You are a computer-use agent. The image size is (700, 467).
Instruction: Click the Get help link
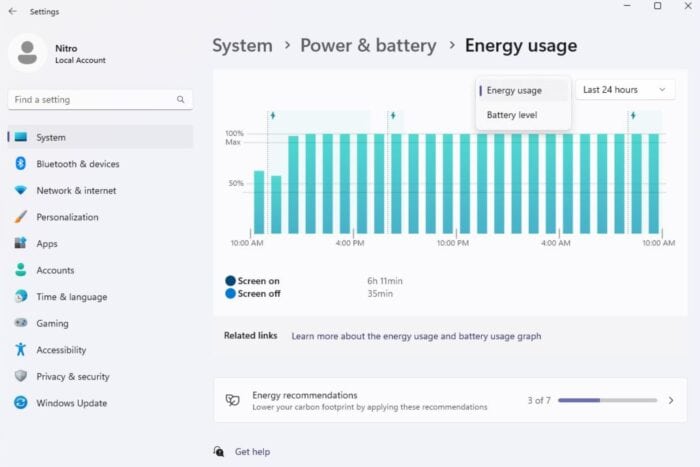pos(252,452)
